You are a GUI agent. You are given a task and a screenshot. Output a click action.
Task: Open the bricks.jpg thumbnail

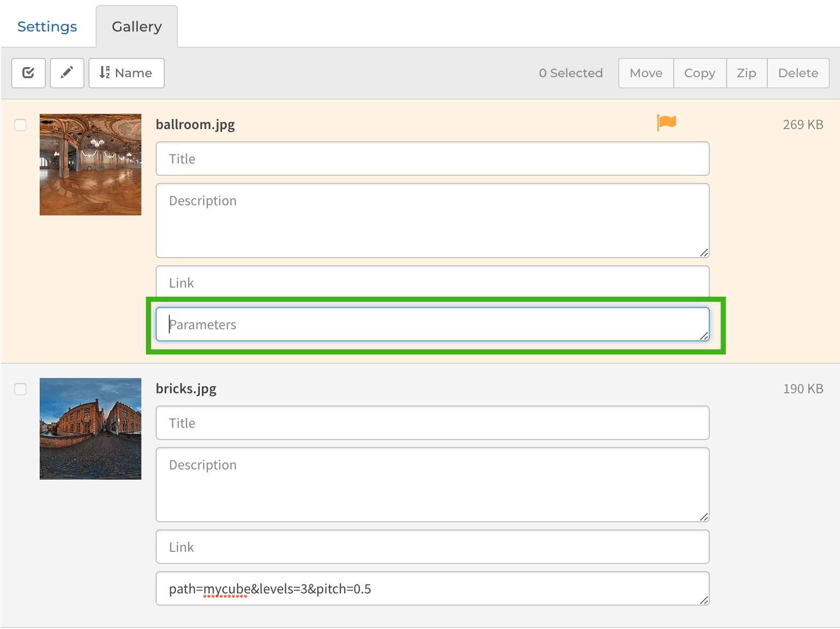coord(91,429)
